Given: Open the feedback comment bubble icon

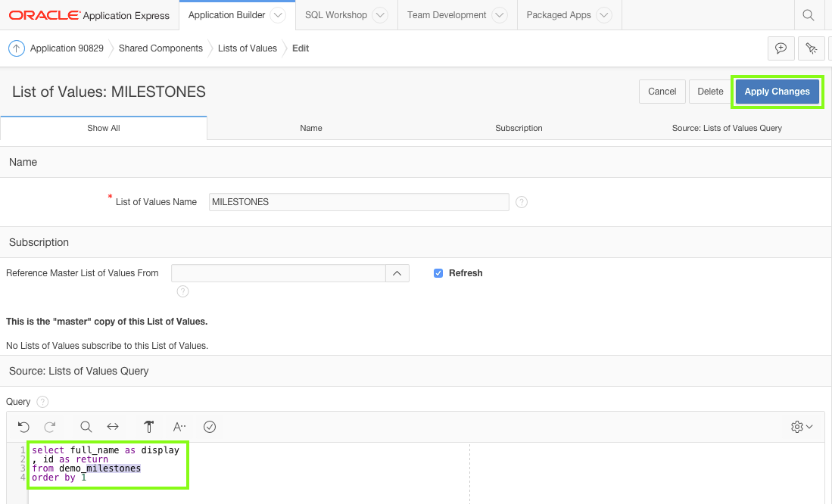Looking at the screenshot, I should (x=781, y=48).
